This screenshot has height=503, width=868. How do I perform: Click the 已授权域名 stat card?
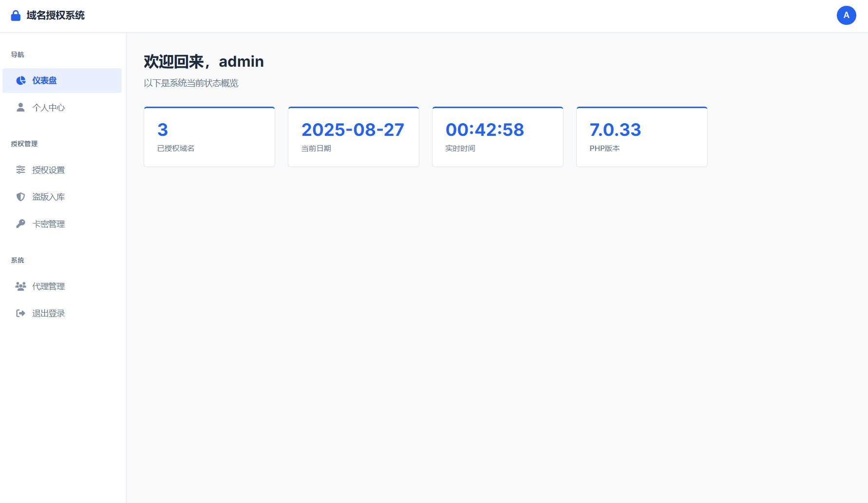click(209, 137)
